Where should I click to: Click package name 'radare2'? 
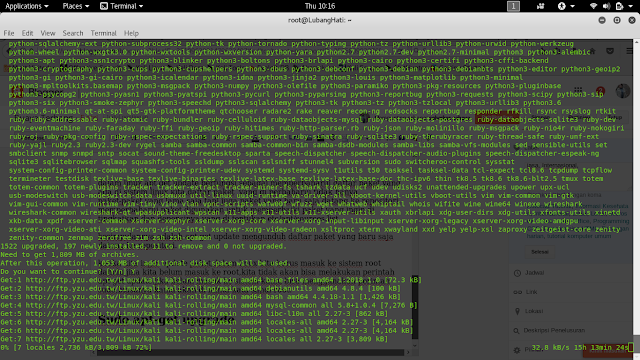coord(277,111)
